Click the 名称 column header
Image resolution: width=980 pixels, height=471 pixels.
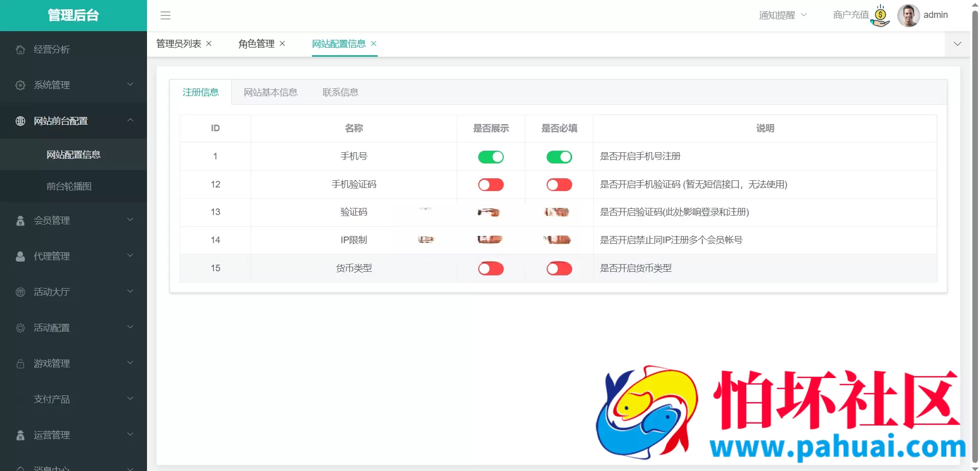coord(354,128)
